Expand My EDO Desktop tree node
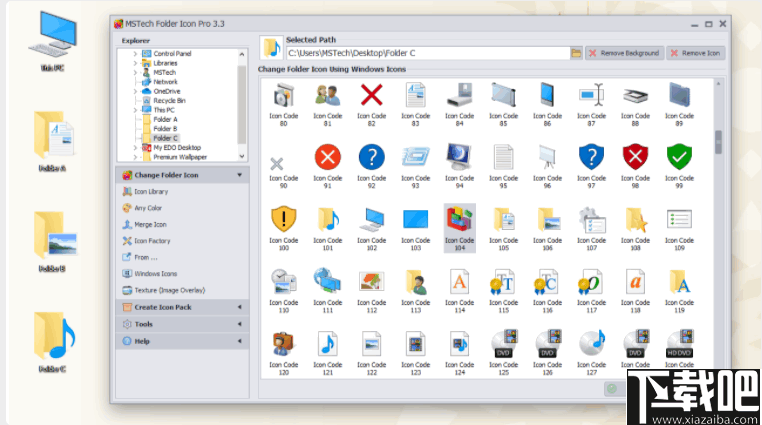The height and width of the screenshot is (425, 762). tap(135, 148)
